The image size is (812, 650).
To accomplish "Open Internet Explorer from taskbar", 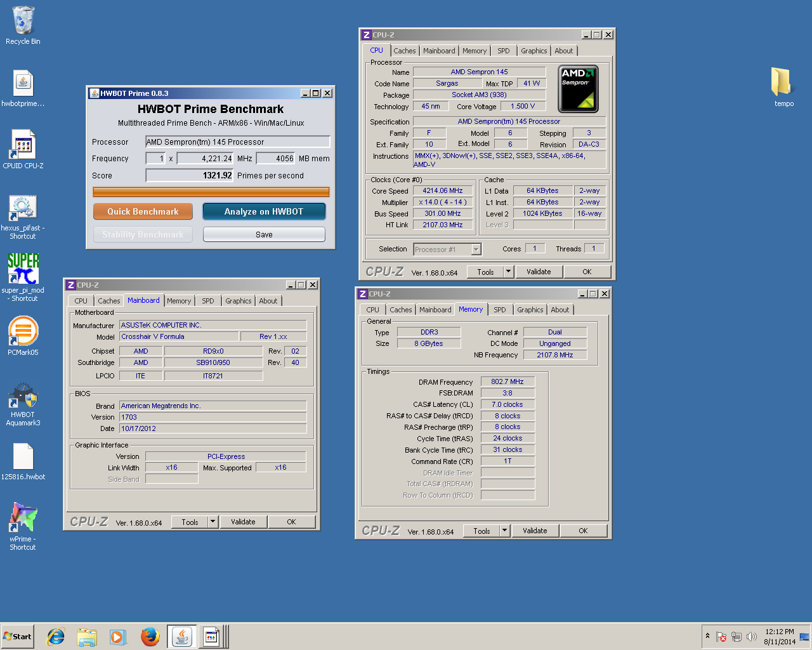I will pyautogui.click(x=56, y=637).
